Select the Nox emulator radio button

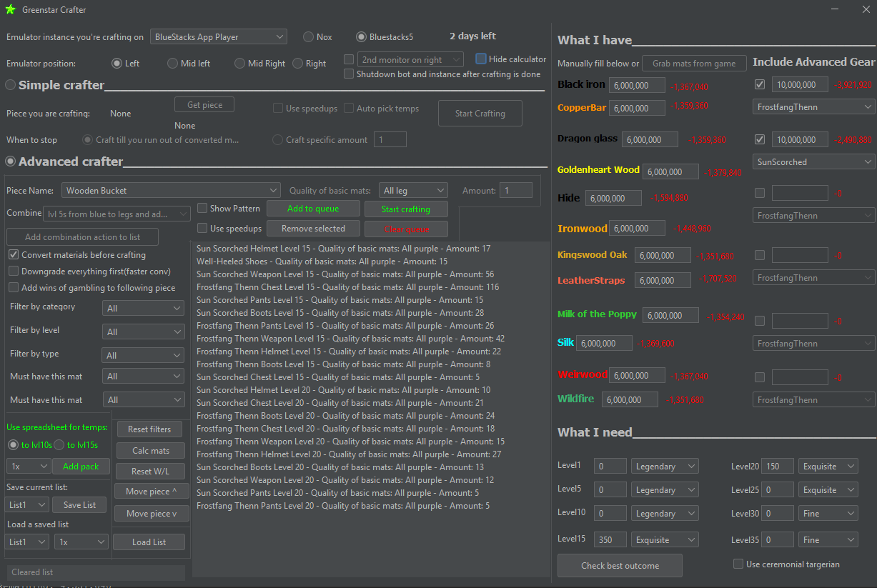(x=308, y=36)
